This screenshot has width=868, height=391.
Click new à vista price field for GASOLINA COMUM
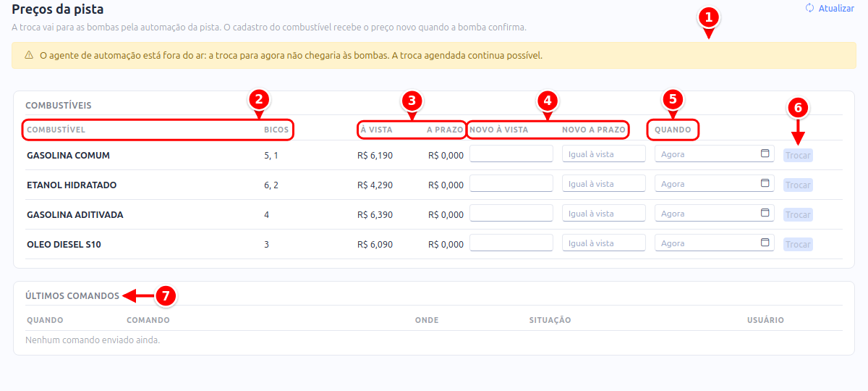511,154
